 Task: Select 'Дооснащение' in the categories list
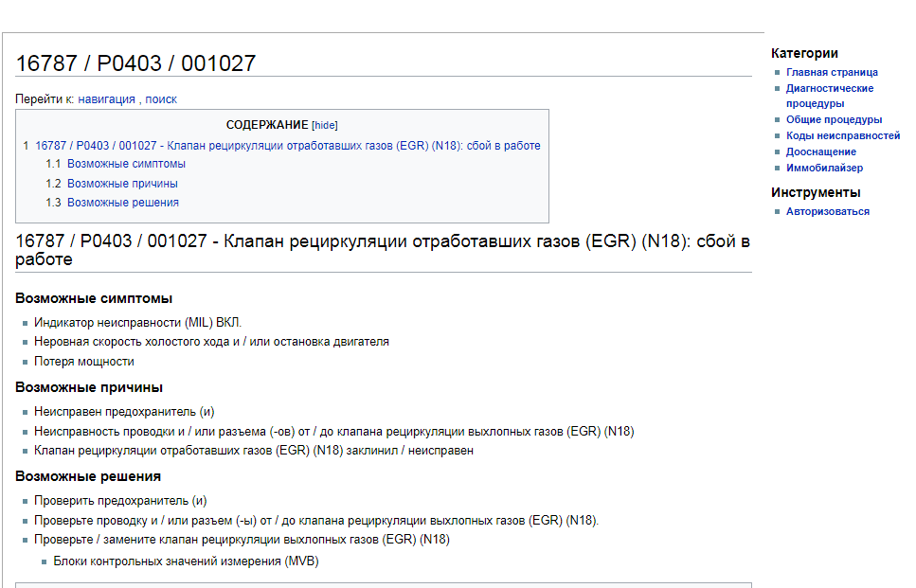coord(820,152)
